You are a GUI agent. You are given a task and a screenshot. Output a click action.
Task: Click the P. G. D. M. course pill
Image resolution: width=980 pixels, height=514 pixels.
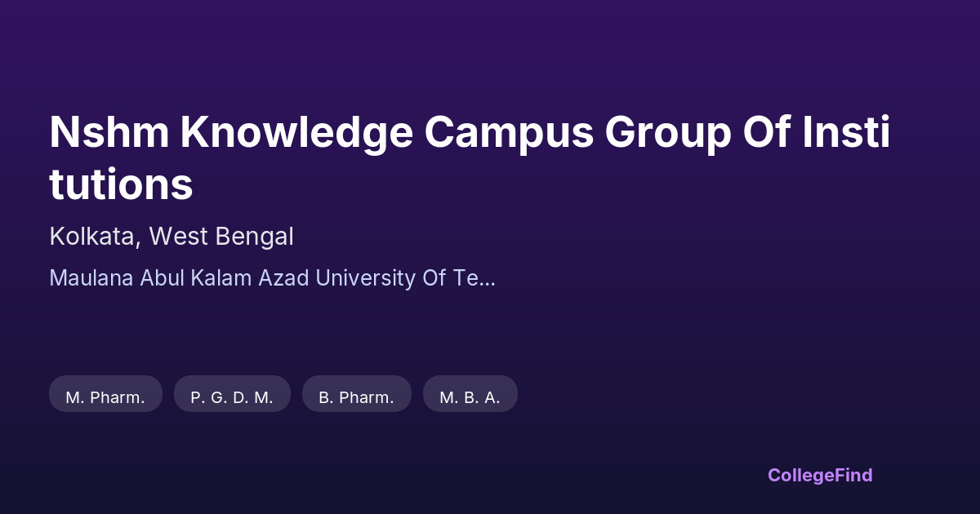(x=232, y=397)
